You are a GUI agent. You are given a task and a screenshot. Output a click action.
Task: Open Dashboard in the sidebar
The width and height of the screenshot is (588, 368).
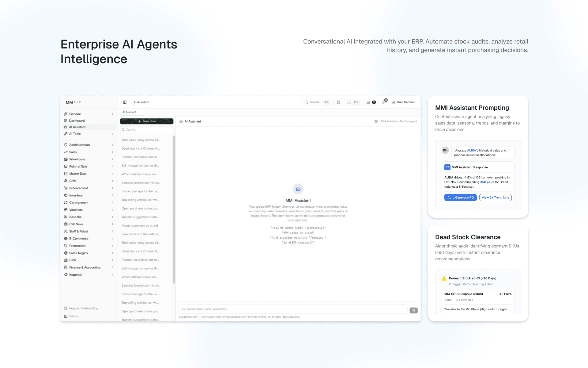coord(77,121)
